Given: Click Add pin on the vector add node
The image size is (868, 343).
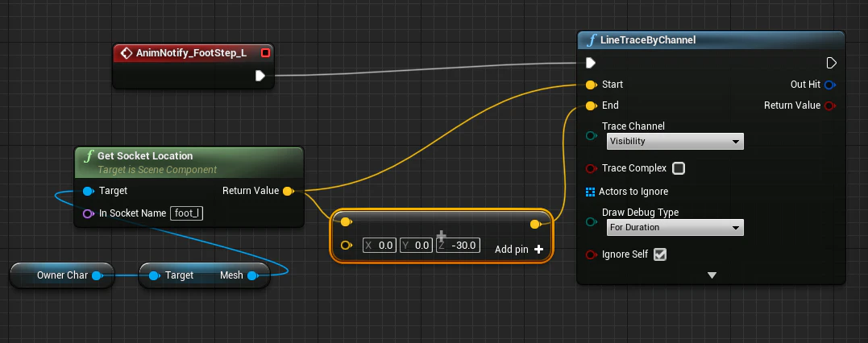Looking at the screenshot, I should tap(519, 250).
